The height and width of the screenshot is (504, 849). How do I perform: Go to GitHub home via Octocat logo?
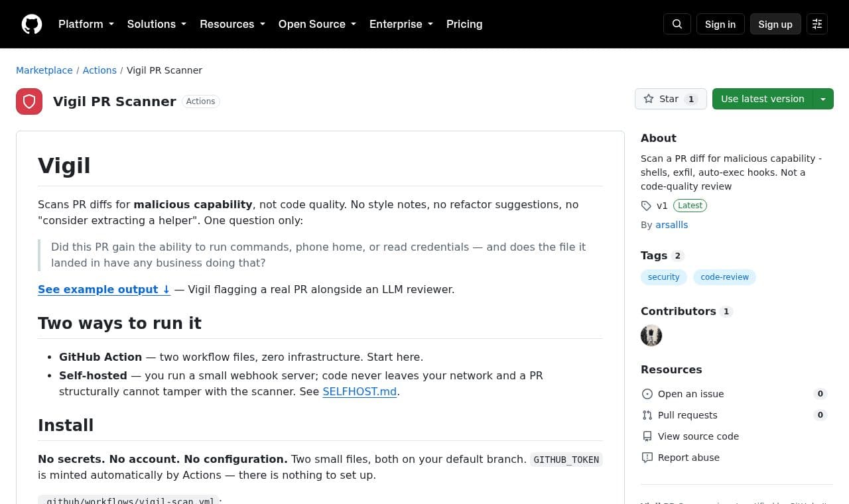coord(32,24)
